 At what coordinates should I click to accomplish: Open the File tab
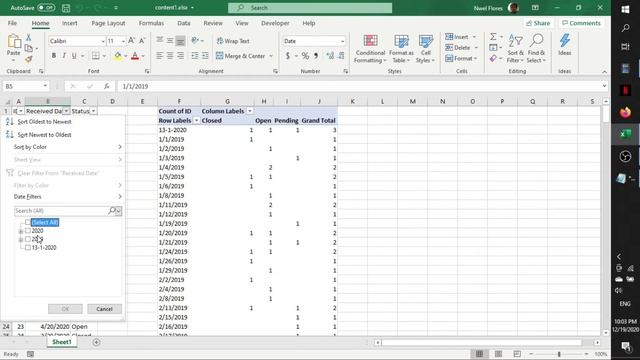point(12,23)
